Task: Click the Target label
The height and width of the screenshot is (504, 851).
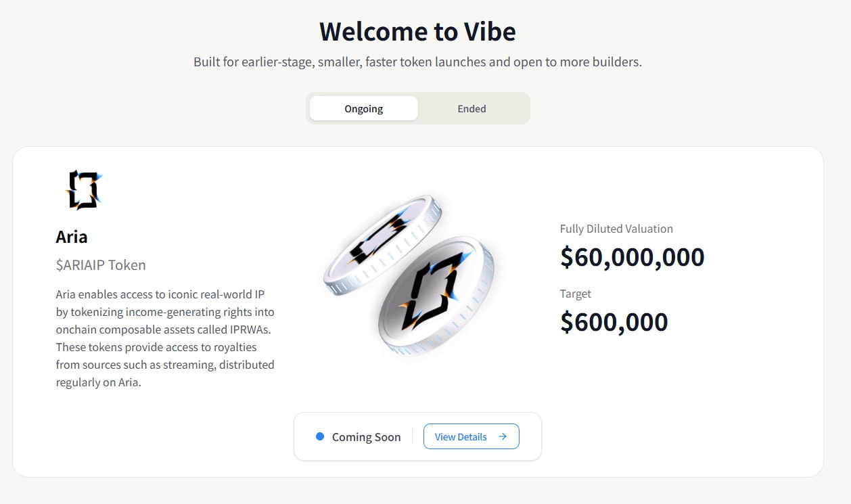Action: (576, 294)
